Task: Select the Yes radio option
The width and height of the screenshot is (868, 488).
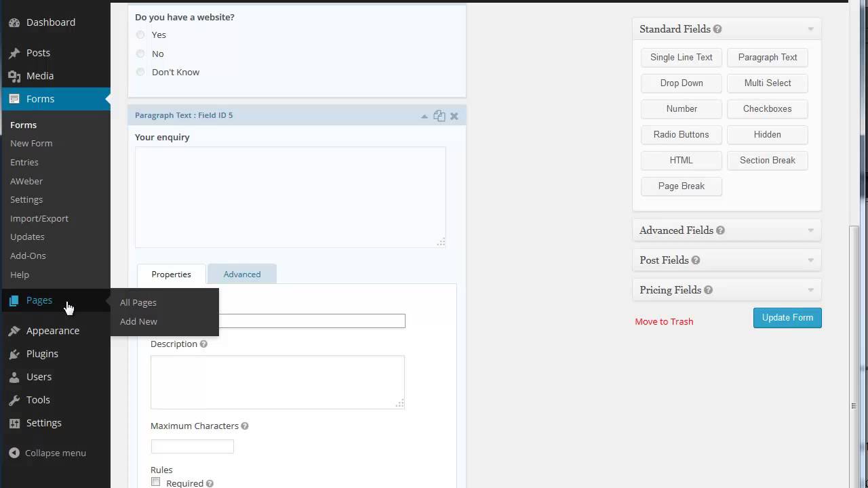Action: click(140, 35)
